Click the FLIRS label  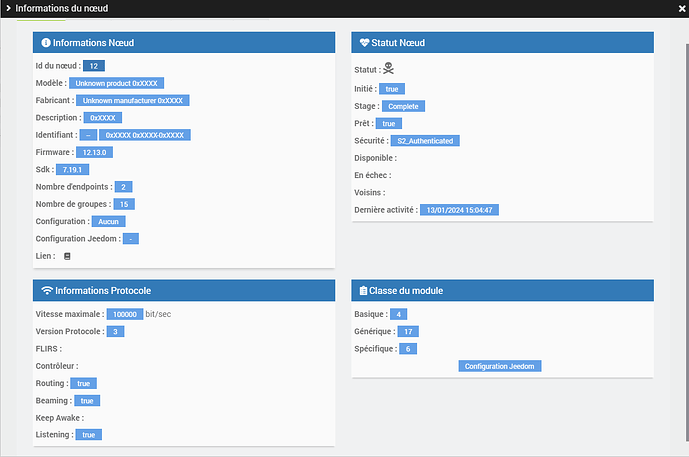tap(49, 349)
